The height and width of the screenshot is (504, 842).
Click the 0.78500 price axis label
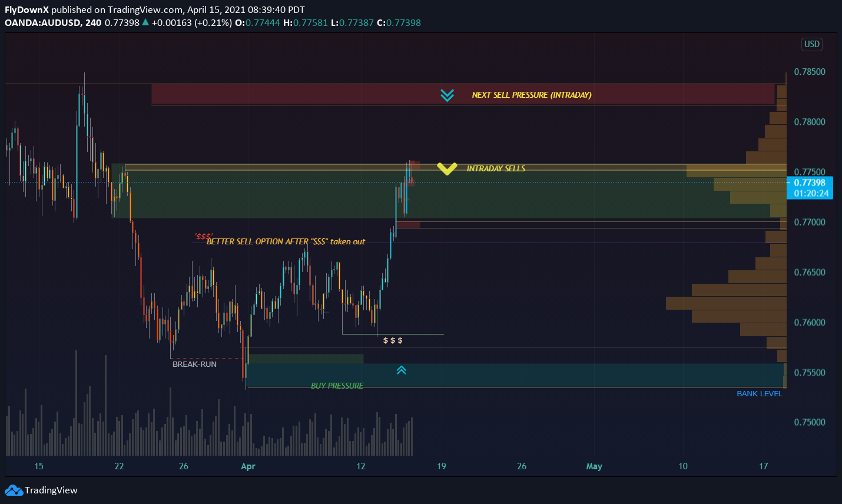pos(810,72)
